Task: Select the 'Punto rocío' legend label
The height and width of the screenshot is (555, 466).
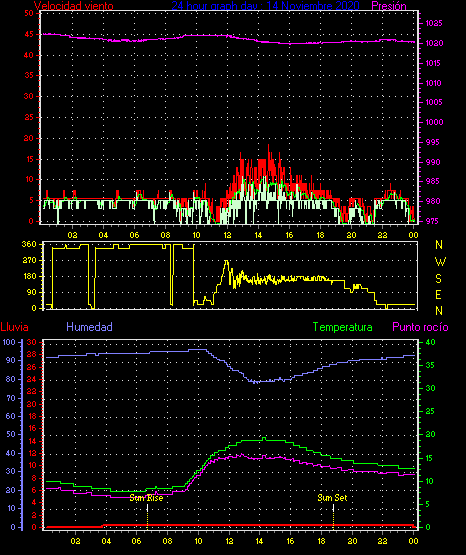Action: pos(420,327)
